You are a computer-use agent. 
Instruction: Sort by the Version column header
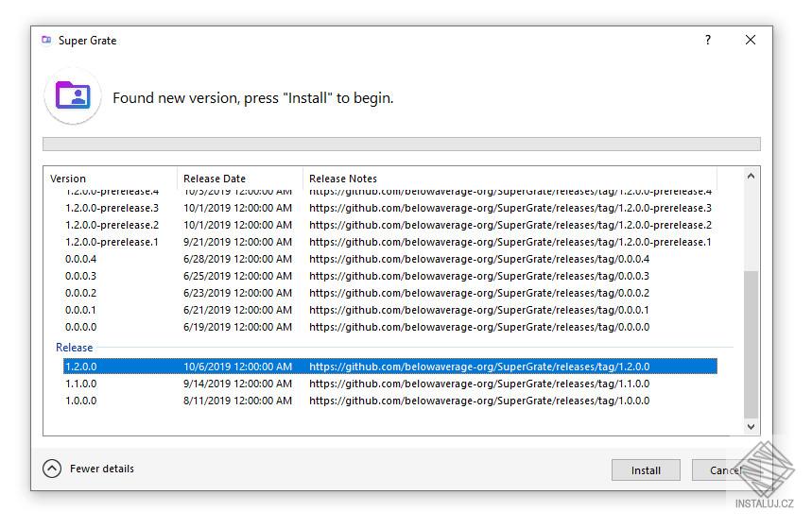(x=111, y=178)
